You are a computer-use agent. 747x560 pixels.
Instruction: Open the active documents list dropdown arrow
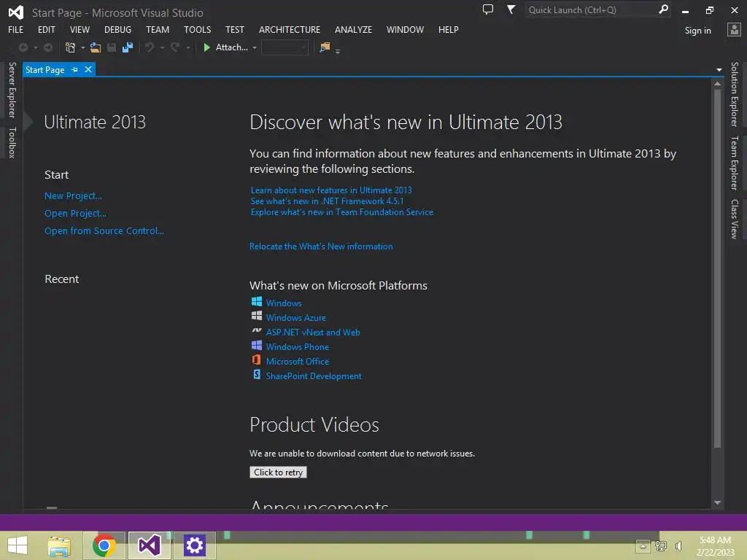pos(719,70)
